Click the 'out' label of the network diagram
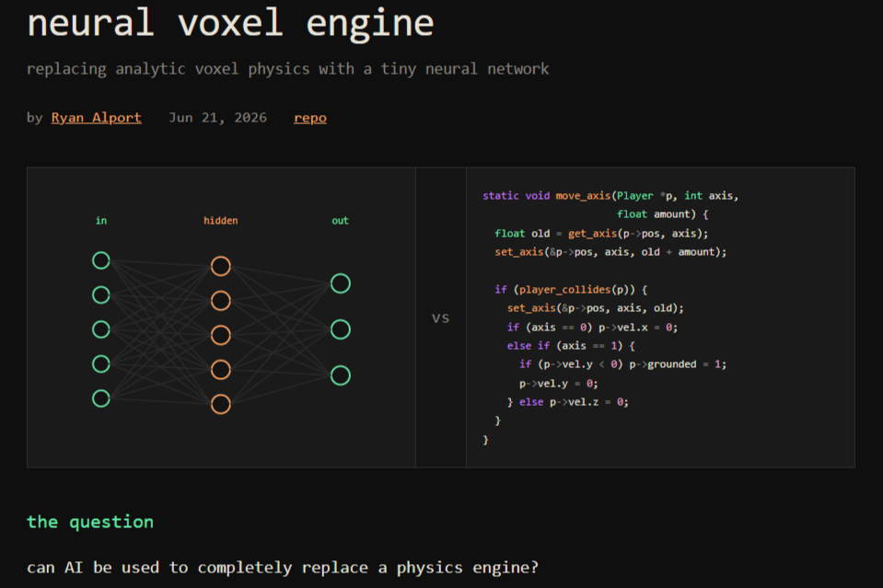The image size is (883, 588). (x=340, y=221)
